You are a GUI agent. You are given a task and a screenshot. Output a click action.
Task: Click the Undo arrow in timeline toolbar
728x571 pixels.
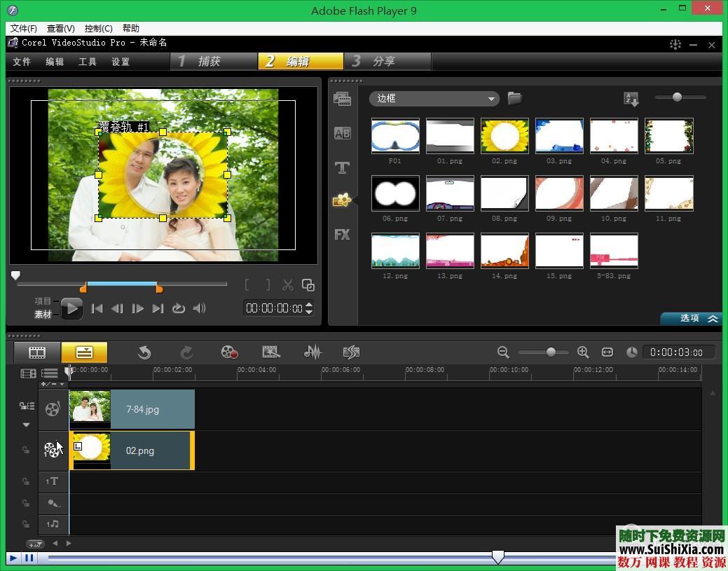[144, 352]
